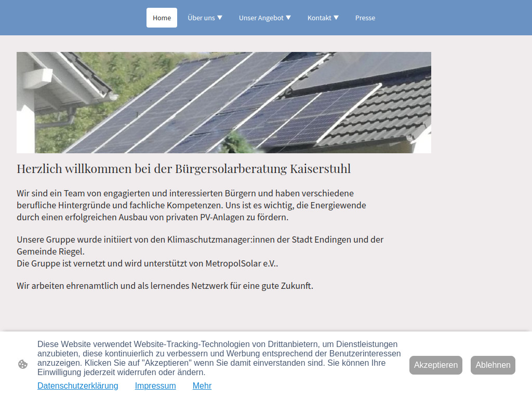Viewport: 532px width, 399px height.
Task: Click the text mentioning Klimaschutzmanager:innen
Action: [200, 240]
